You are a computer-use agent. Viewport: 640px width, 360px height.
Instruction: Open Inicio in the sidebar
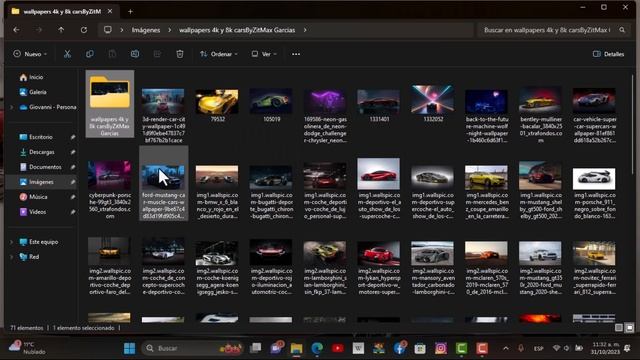click(36, 77)
